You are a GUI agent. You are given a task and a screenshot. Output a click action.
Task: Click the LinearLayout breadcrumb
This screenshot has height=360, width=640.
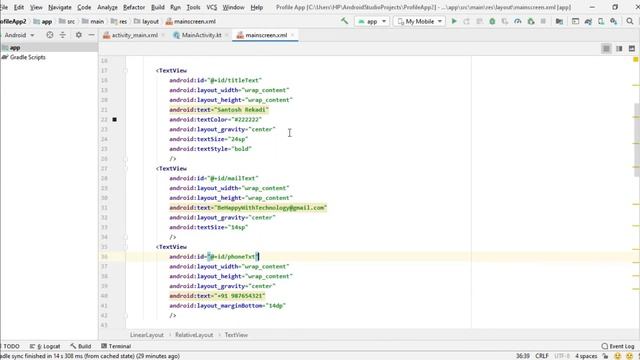(x=147, y=335)
